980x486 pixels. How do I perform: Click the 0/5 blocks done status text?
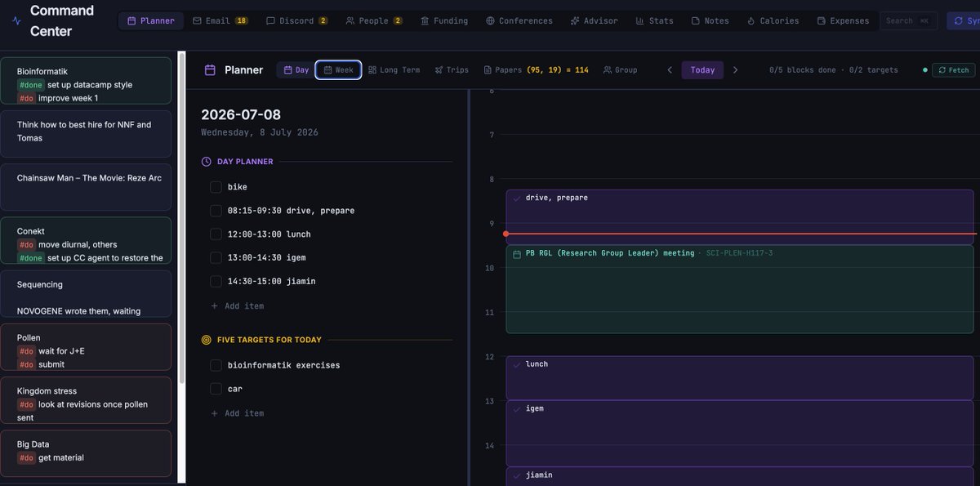803,70
